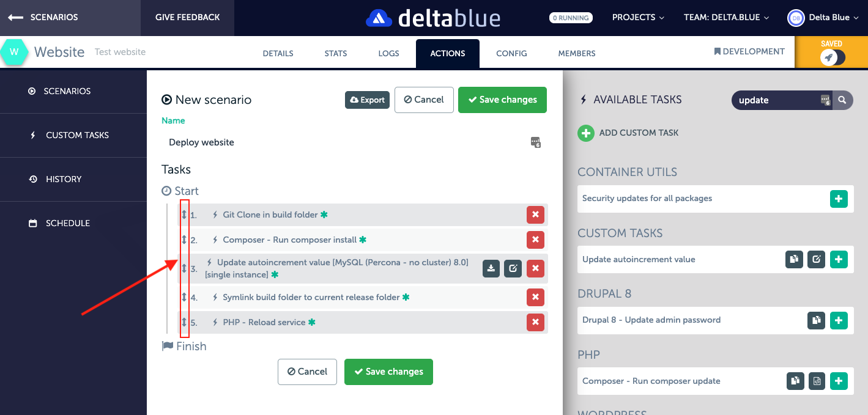Viewport: 868px width, 415px height.
Task: Click the green Add Custom Task plus
Action: [586, 133]
